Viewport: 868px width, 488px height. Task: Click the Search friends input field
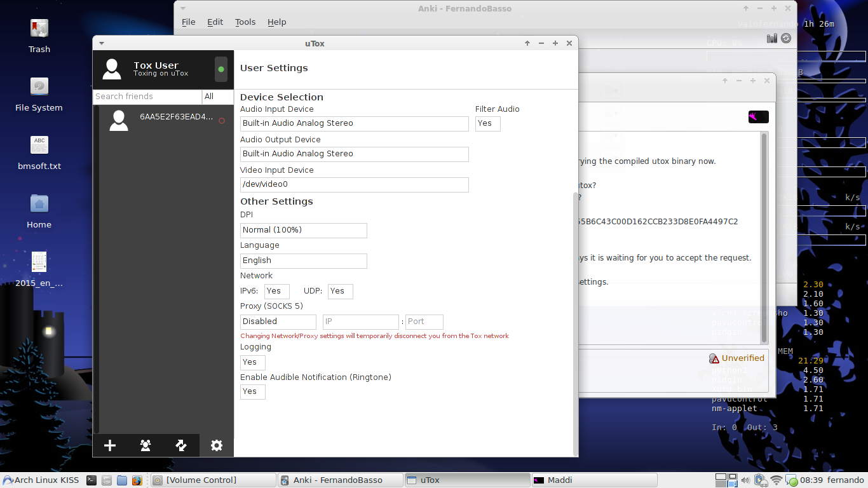[147, 97]
